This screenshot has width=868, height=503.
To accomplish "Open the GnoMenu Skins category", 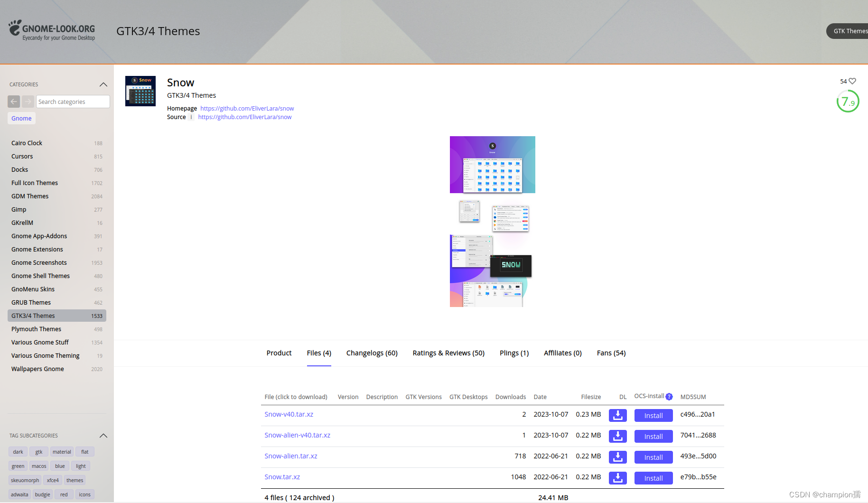I will pyautogui.click(x=57, y=289).
